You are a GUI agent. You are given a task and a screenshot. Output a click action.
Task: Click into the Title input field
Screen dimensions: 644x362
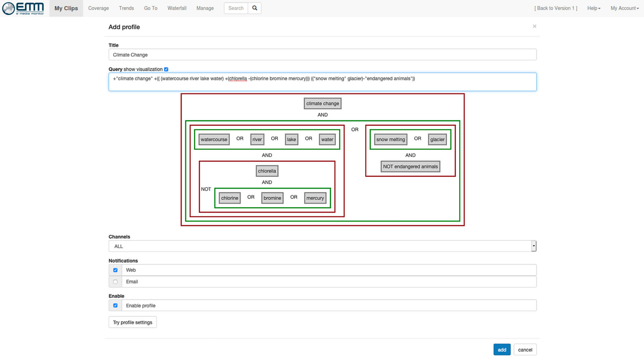[x=322, y=55]
